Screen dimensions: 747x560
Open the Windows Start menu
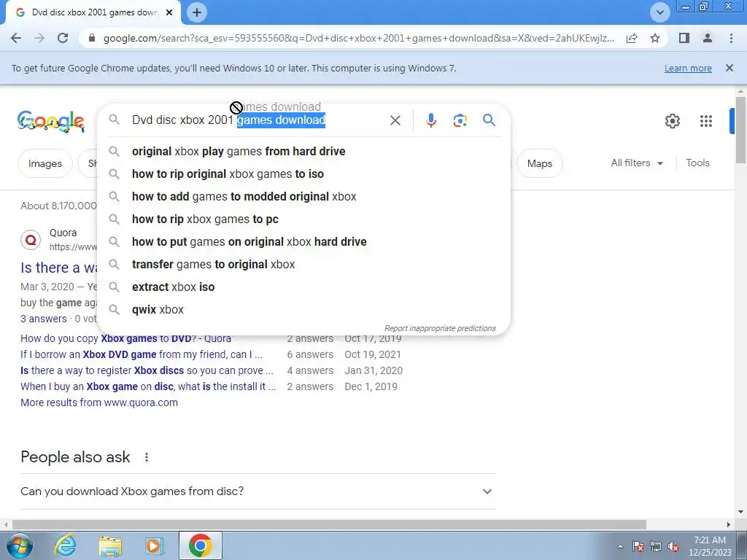pos(20,545)
